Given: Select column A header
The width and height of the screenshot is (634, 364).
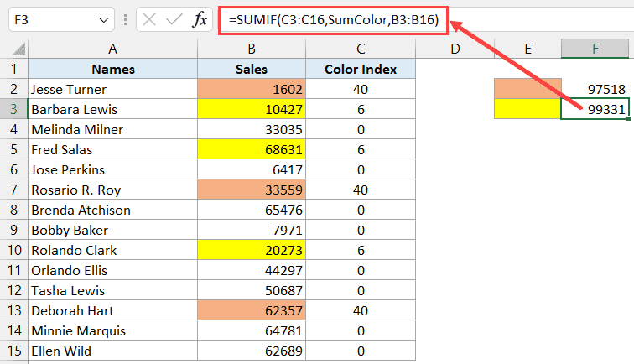Looking at the screenshot, I should (113, 49).
